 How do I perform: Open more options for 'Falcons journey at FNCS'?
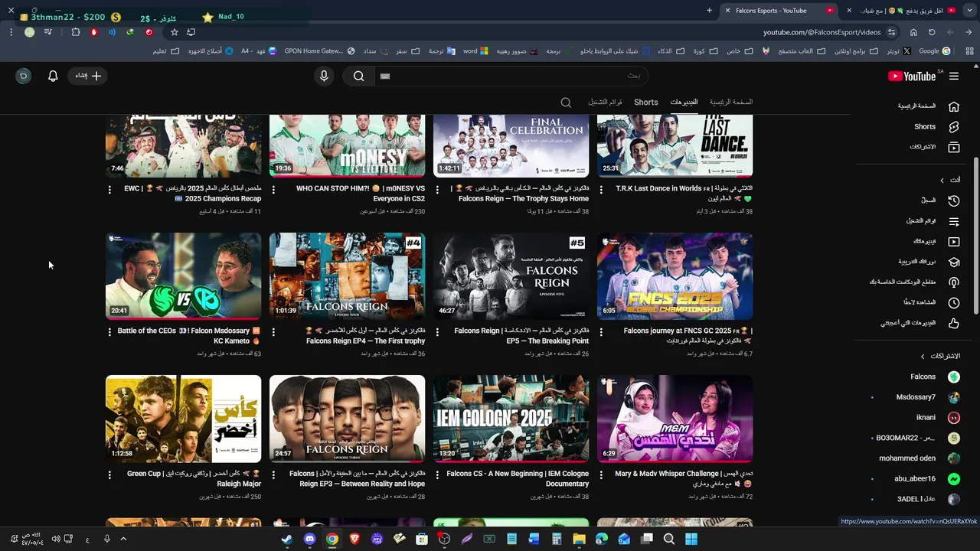(601, 332)
